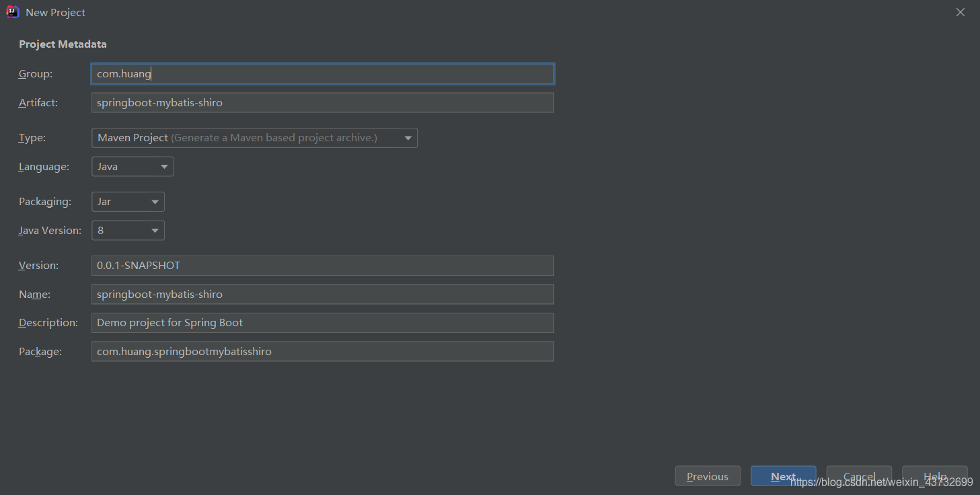Click the Java Version label
Viewport: 980px width, 495px height.
pos(50,231)
